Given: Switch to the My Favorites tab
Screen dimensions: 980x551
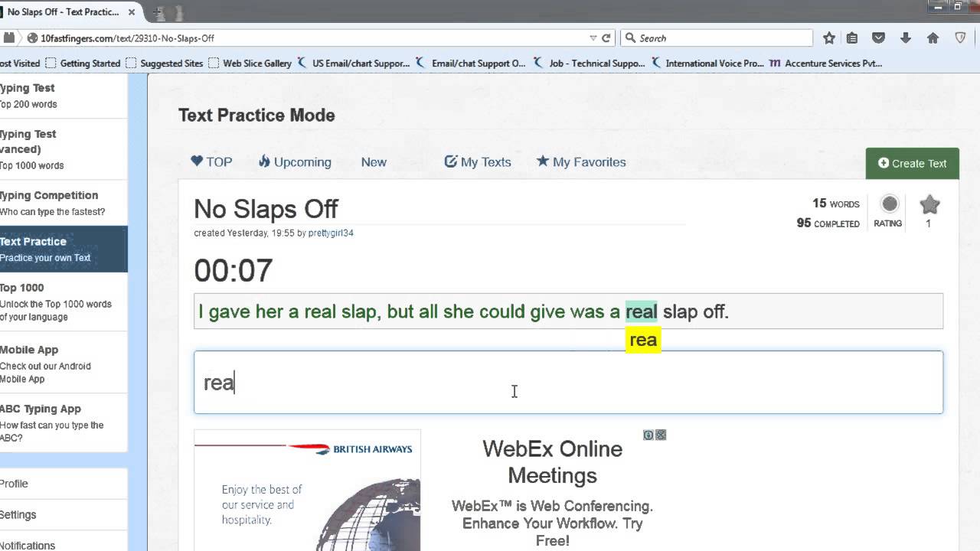Looking at the screenshot, I should (x=581, y=161).
